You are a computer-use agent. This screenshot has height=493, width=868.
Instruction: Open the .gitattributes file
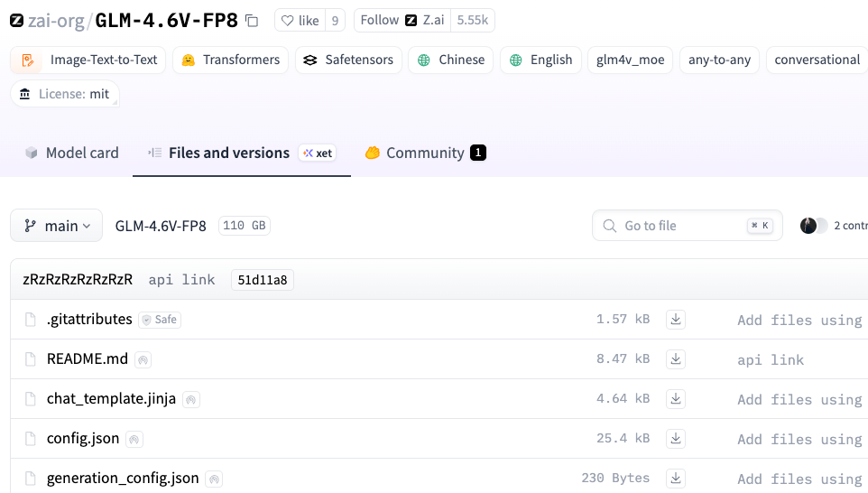pyautogui.click(x=89, y=320)
